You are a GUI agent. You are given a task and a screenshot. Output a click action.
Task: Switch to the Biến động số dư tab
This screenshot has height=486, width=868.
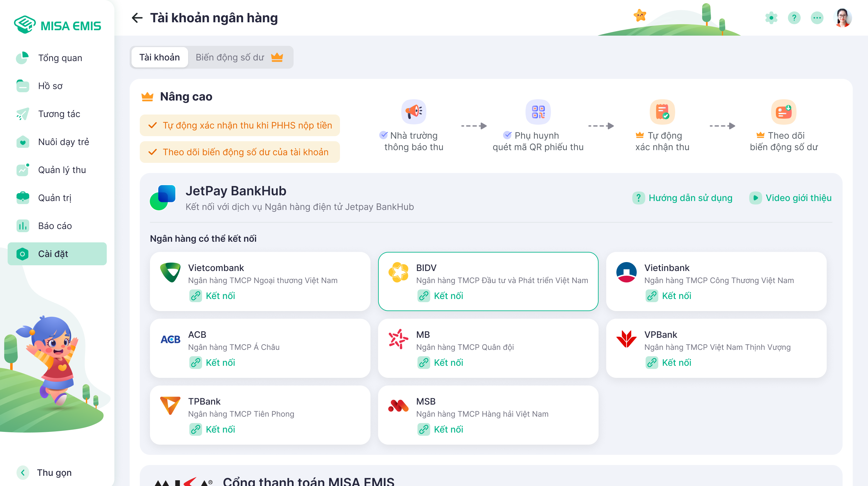(239, 57)
